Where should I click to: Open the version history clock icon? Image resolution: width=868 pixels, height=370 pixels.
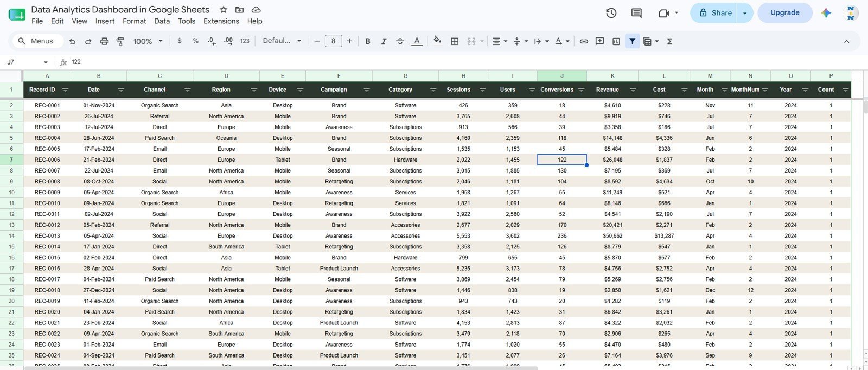(x=611, y=13)
